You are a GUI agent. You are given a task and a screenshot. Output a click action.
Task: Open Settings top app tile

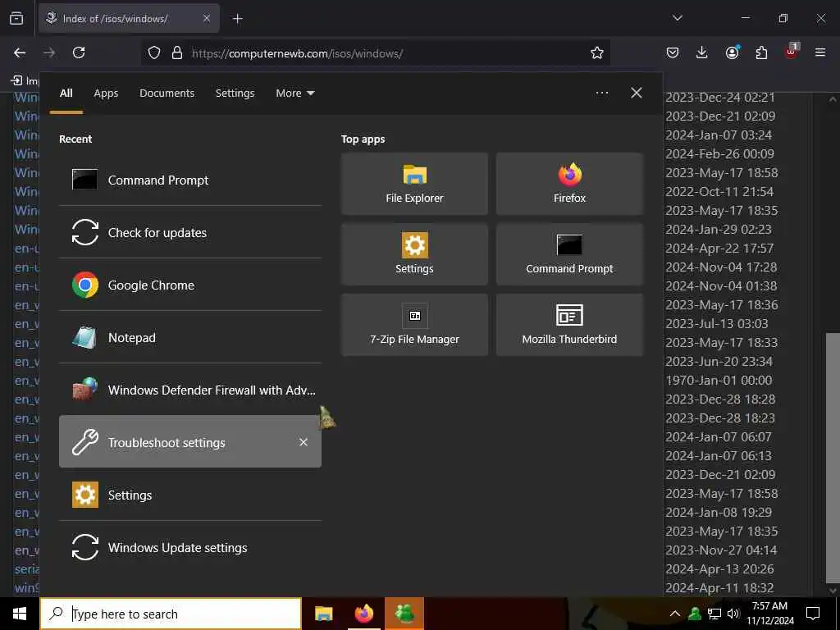coord(414,254)
